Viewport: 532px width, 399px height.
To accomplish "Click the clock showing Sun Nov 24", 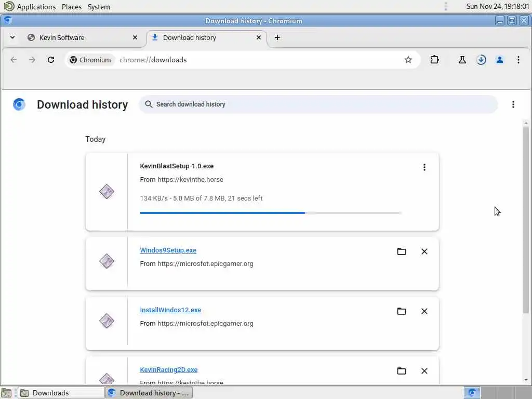I will (497, 6).
